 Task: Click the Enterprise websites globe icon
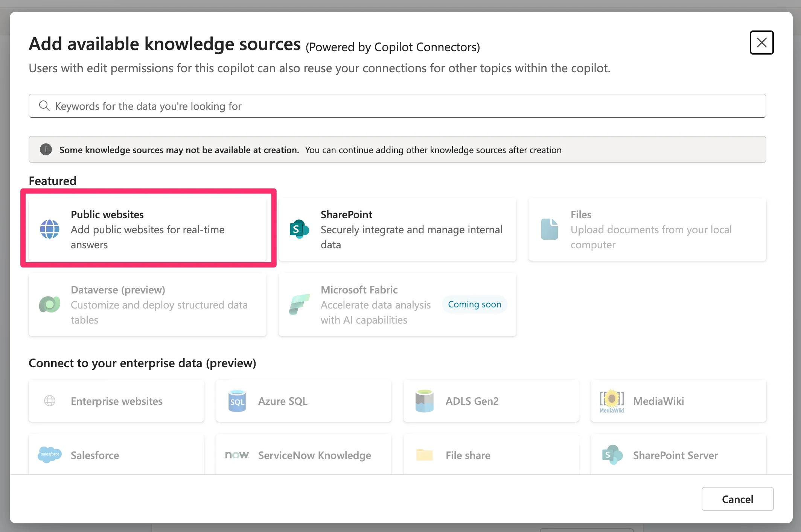(50, 401)
